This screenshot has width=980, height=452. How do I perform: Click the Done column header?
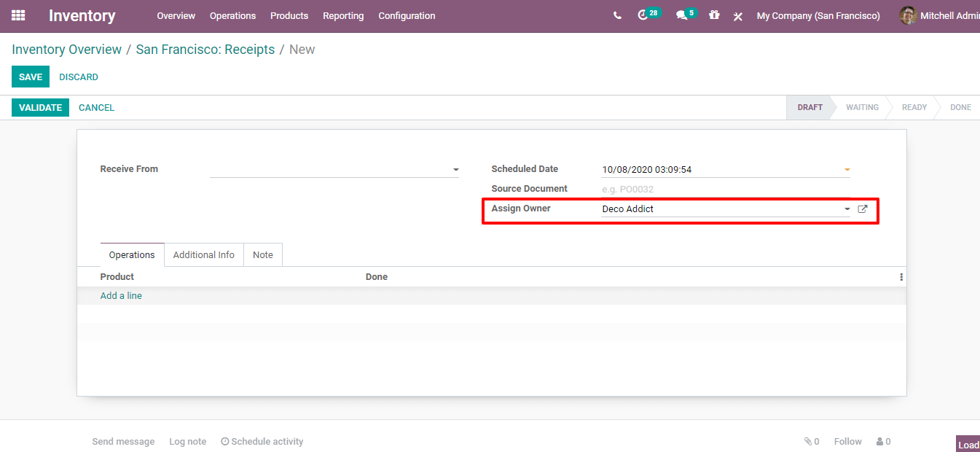pos(377,277)
